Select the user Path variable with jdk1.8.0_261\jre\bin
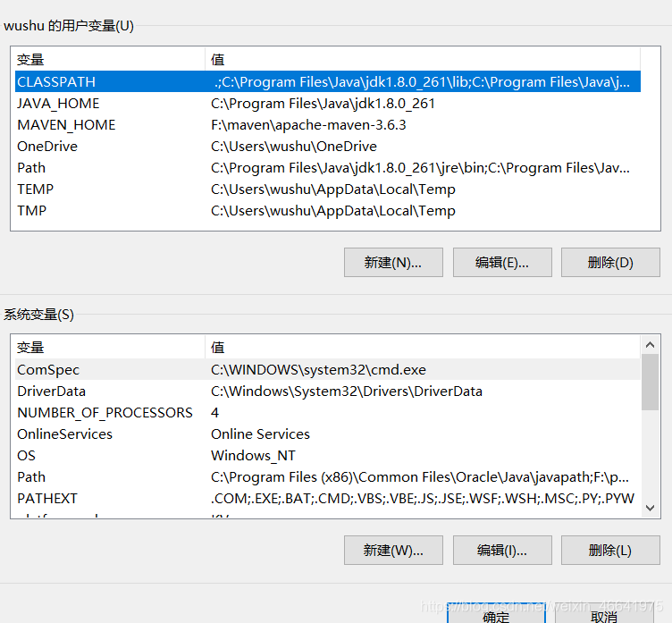672x623 pixels. coord(328,168)
